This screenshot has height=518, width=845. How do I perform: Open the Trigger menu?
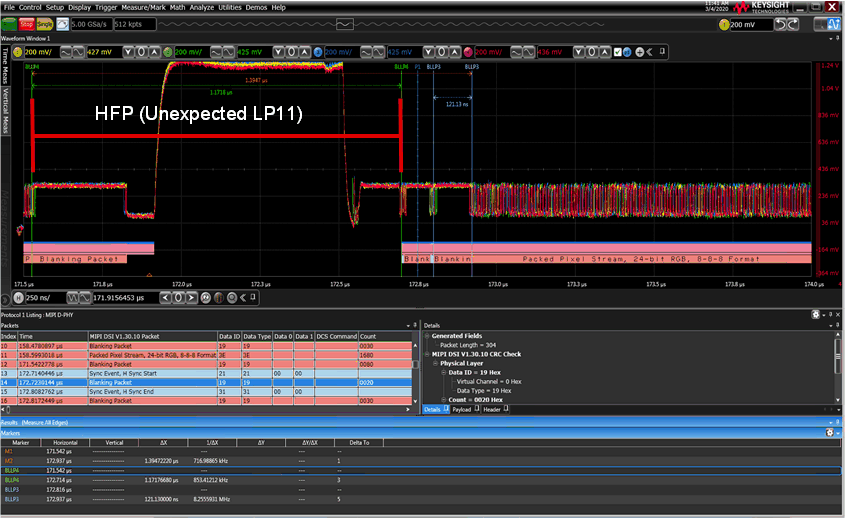coord(104,7)
